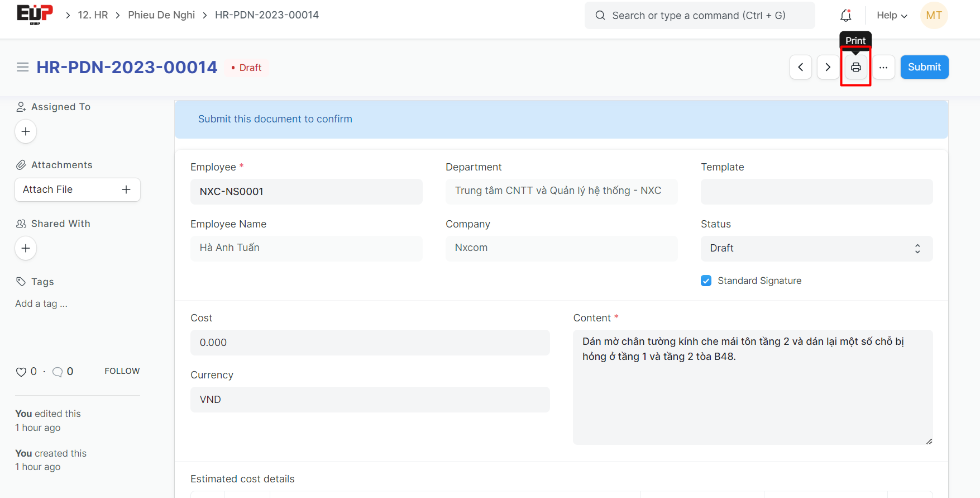Add a Shared With user

26,248
